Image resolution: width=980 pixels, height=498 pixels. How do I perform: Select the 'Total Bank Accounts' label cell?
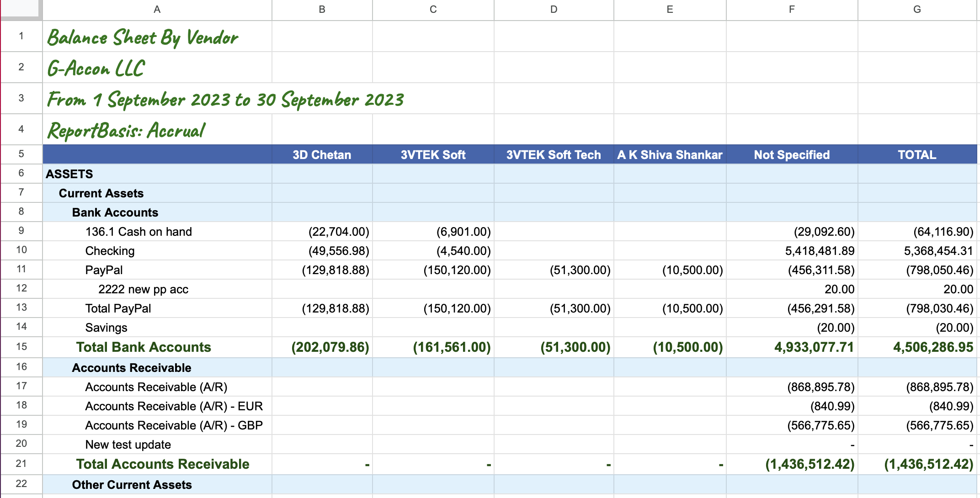pyautogui.click(x=157, y=347)
